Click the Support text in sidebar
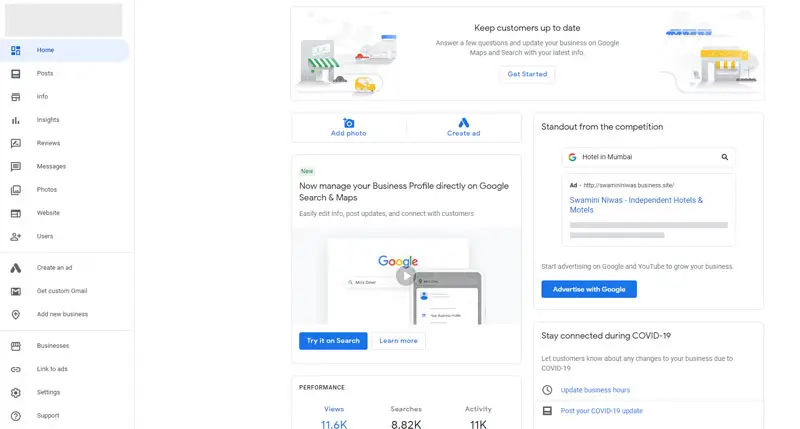Viewport: 800px width, 429px height. 48,415
